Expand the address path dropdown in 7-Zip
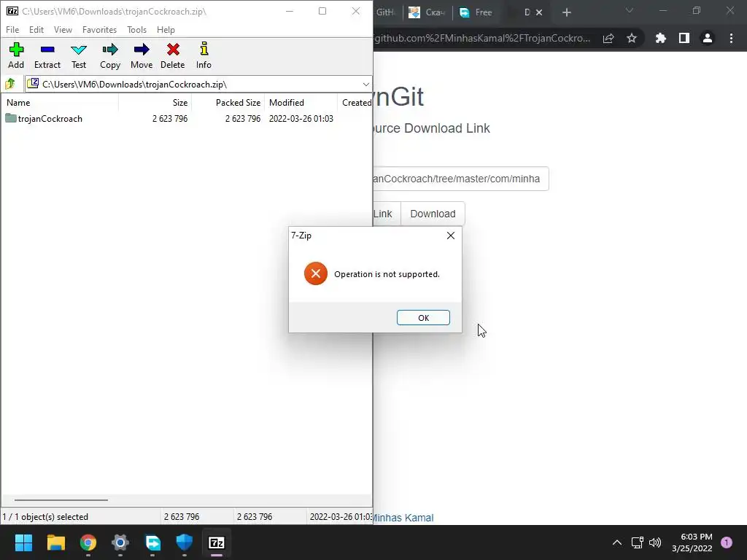This screenshot has width=747, height=560. [365, 85]
